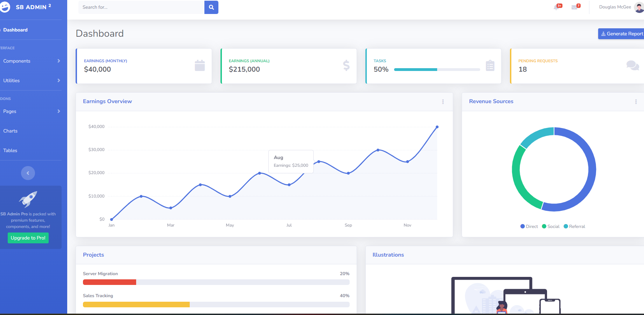Screen dimensions: 644x315
Task: Click the Generate Report button
Action: tap(621, 34)
